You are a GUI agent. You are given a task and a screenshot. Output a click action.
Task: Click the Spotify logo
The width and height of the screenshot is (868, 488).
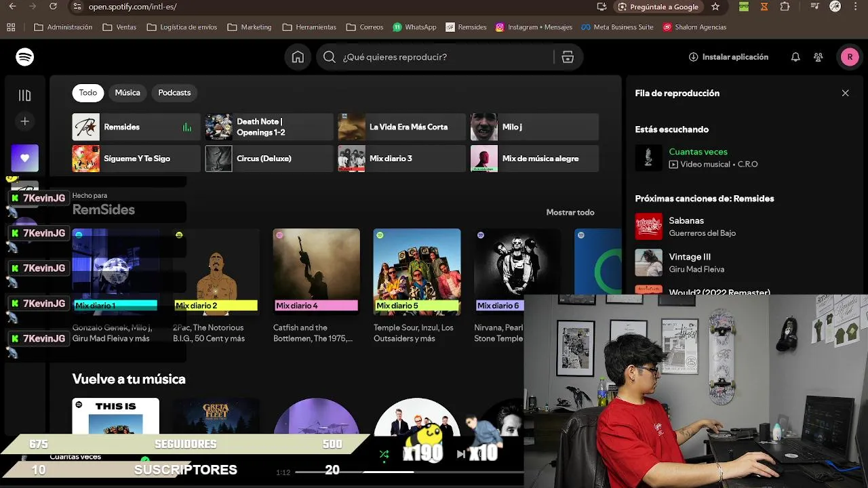(25, 57)
